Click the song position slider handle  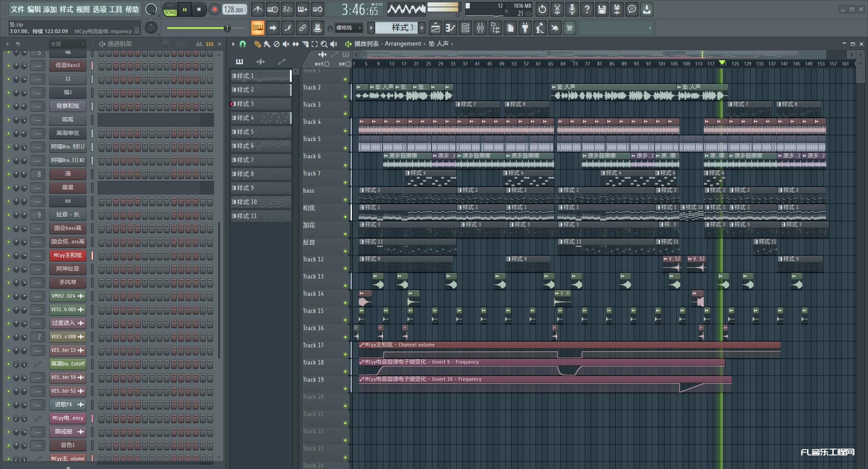tap(227, 28)
